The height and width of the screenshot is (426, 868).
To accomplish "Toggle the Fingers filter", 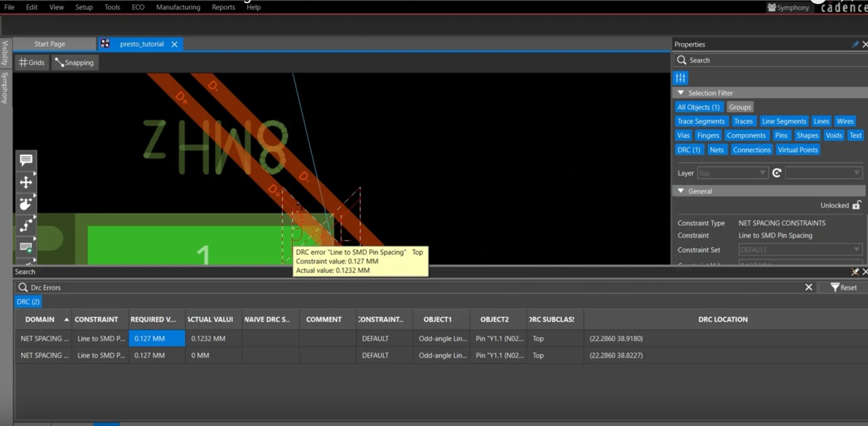I will [708, 135].
